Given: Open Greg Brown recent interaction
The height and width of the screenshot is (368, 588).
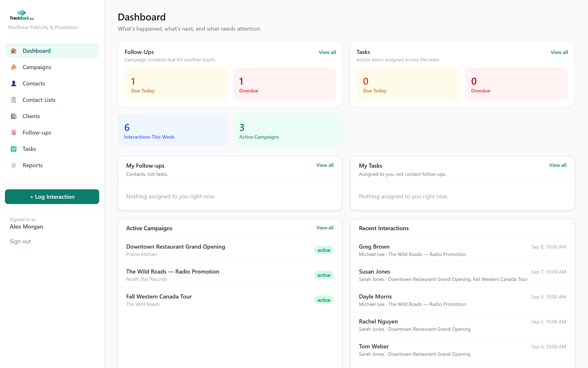Looking at the screenshot, I should click(x=463, y=250).
